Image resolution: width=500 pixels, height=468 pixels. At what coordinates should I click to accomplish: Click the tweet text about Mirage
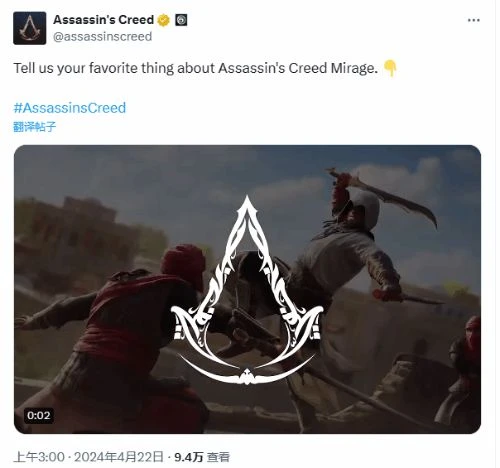[x=195, y=68]
